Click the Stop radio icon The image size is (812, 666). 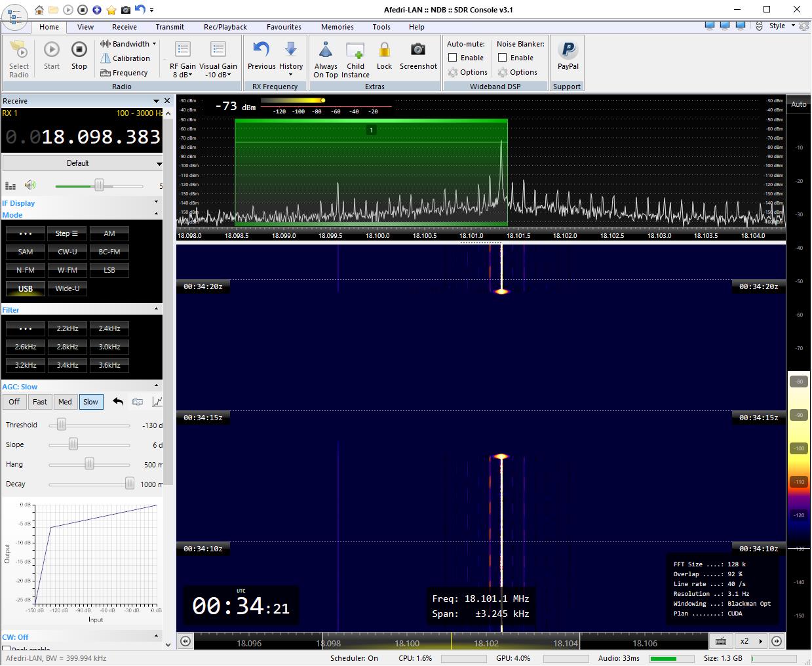click(x=79, y=50)
